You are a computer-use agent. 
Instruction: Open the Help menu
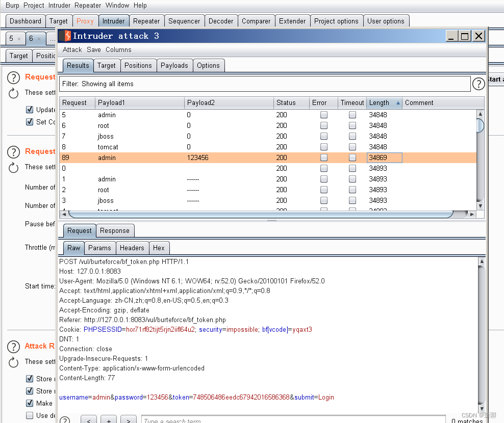pos(140,6)
